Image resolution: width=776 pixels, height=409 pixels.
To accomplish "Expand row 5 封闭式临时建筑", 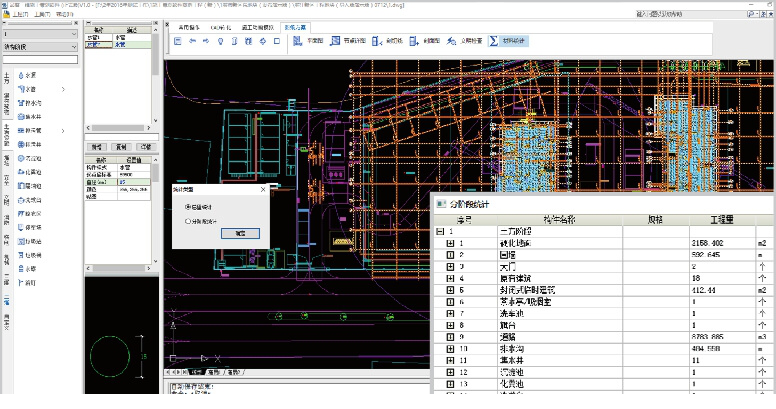I will point(450,290).
